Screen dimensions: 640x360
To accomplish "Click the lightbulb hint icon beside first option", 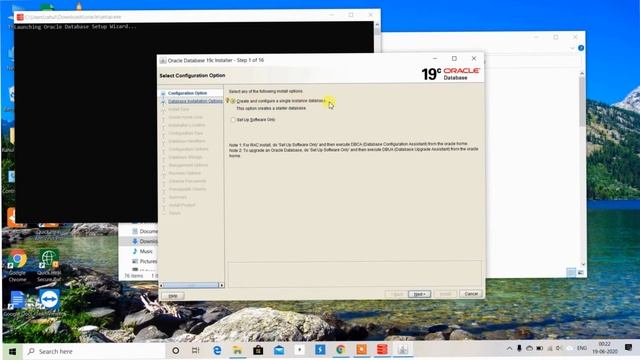I will 228,100.
